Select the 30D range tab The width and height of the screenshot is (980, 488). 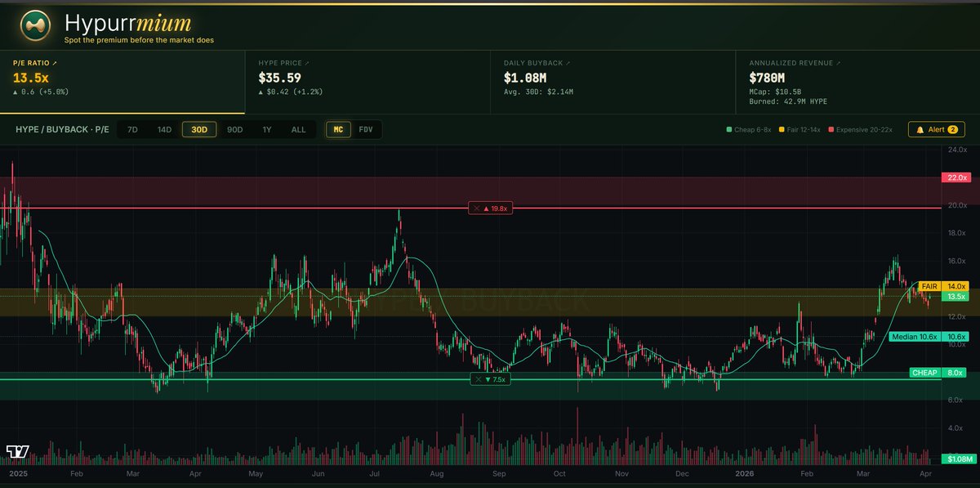(x=199, y=129)
